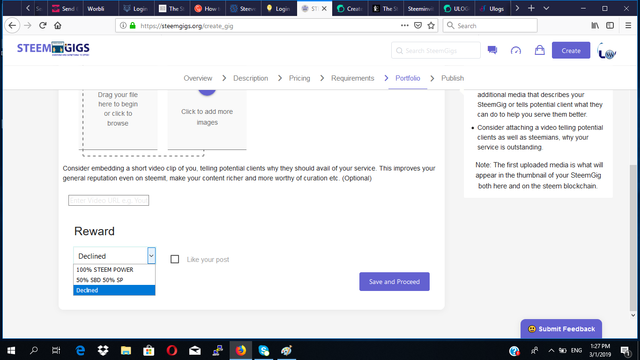
Task: Click the ENG language indicator
Action: tap(576, 350)
